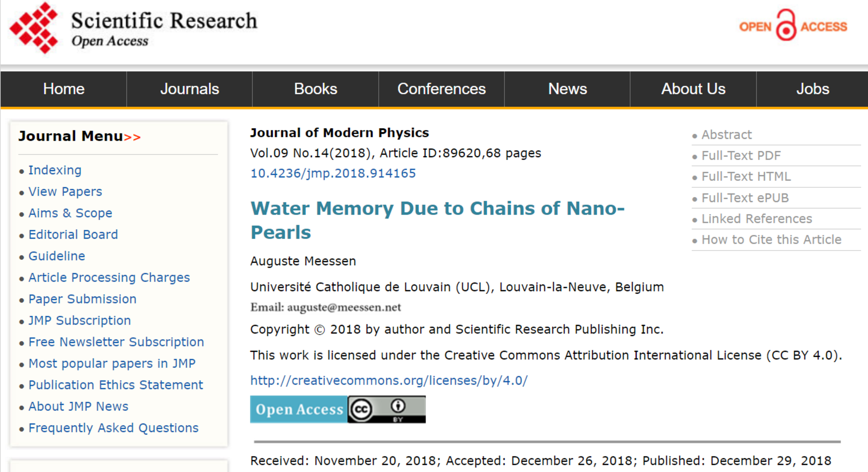Screen dimensions: 868x472
Task: Click the Scientific Research red diamond logo
Action: pyautogui.click(x=34, y=28)
